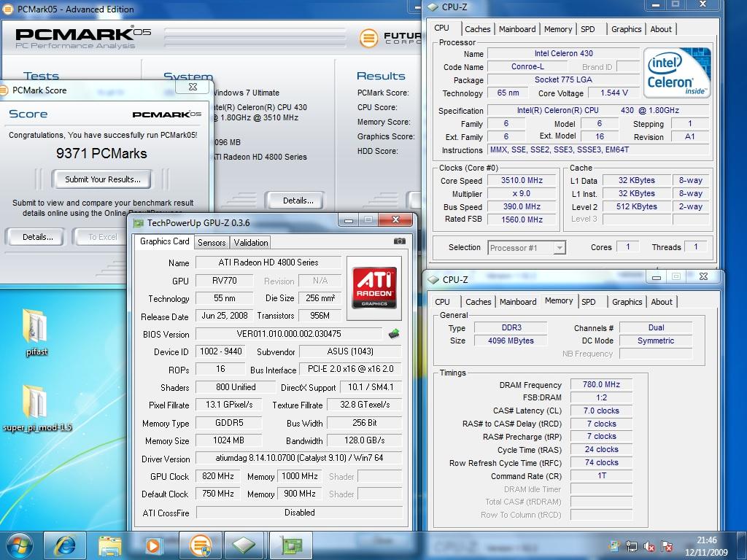The width and height of the screenshot is (747, 560).
Task: Click DRAM Frequency value 780.0 MHz
Action: (x=601, y=384)
